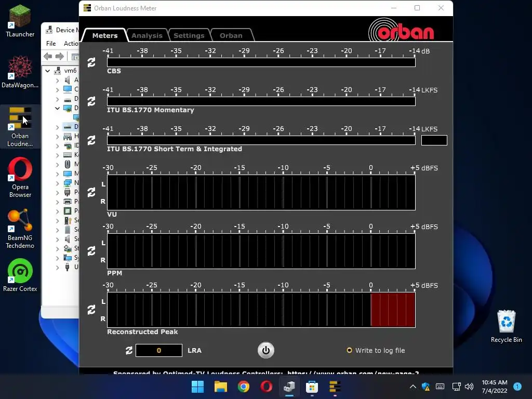Screen dimensions: 532x399
Task: Expand the printer category in Device Manager
Action: (57, 202)
